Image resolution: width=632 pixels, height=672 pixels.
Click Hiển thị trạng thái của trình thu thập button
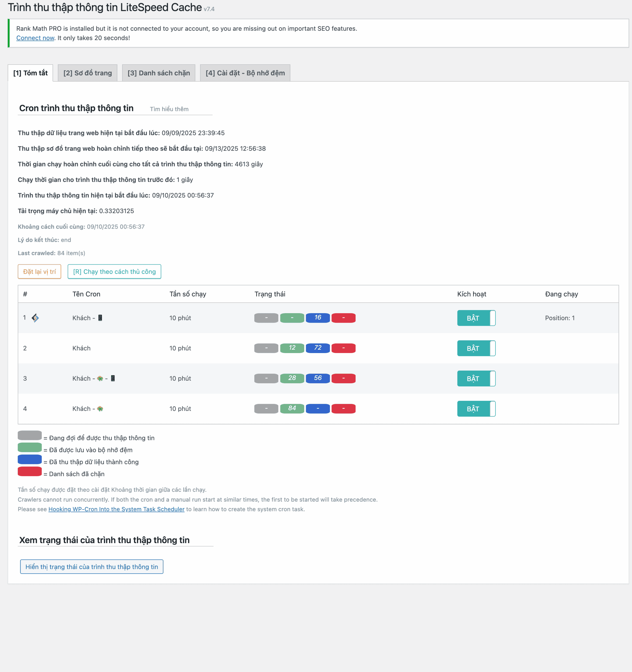92,566
